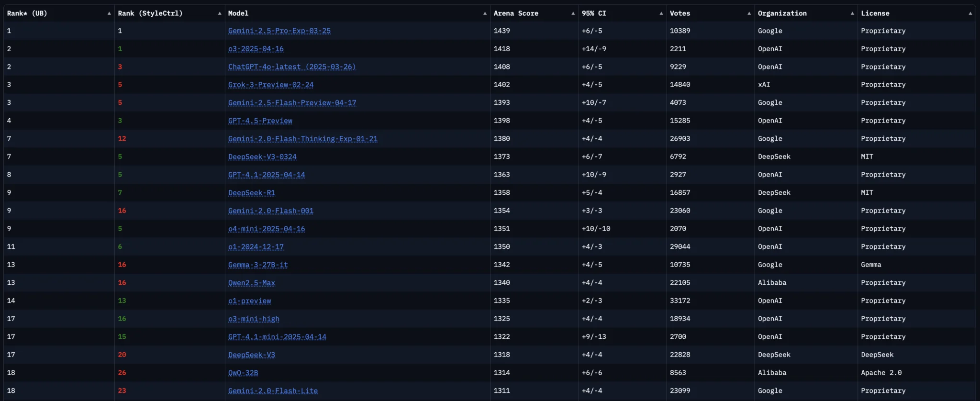Click the Organization header label
Screen dimensions: 980x401
click(782, 13)
